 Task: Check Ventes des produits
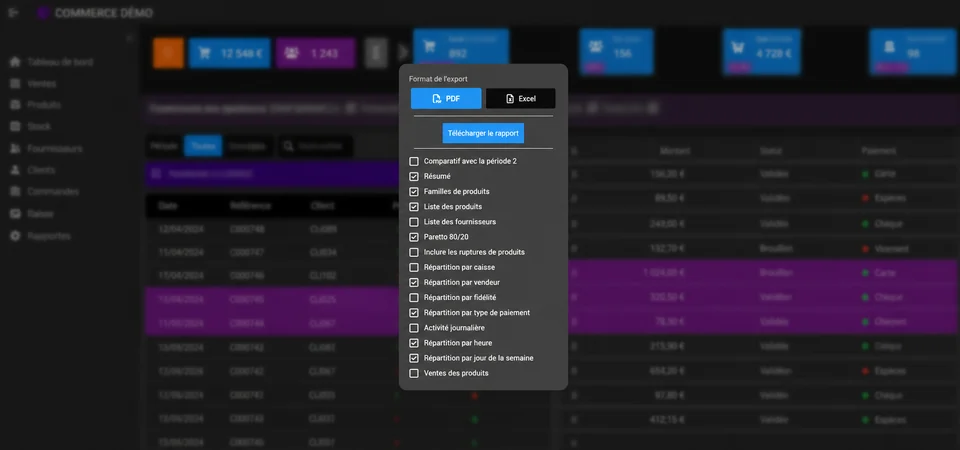tap(414, 373)
